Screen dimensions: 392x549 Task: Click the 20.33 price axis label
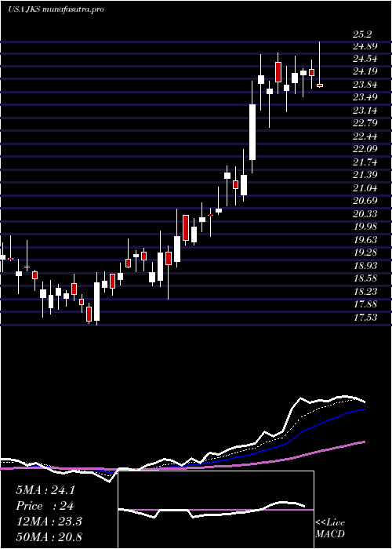click(x=365, y=214)
